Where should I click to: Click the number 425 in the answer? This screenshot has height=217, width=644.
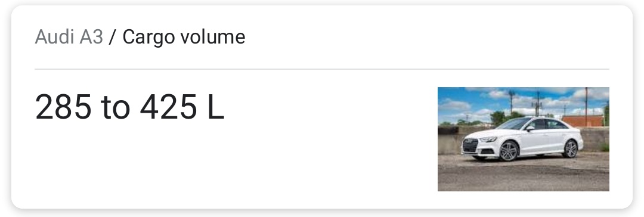point(168,107)
